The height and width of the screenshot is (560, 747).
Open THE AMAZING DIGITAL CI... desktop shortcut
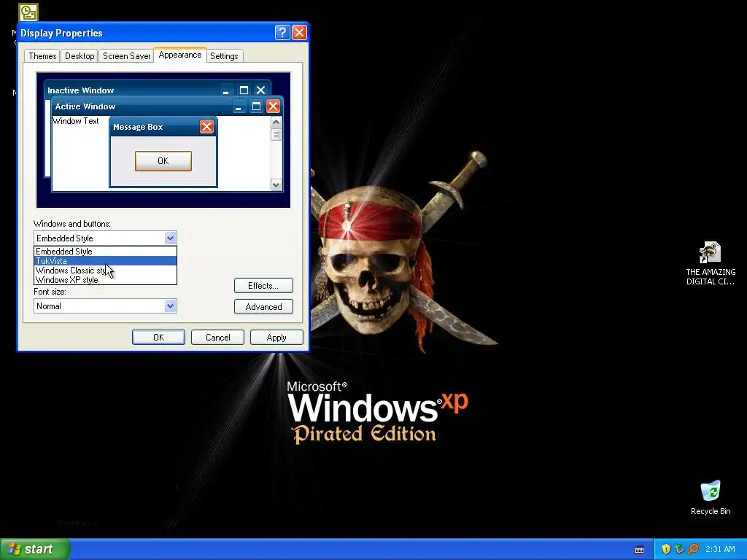click(711, 262)
